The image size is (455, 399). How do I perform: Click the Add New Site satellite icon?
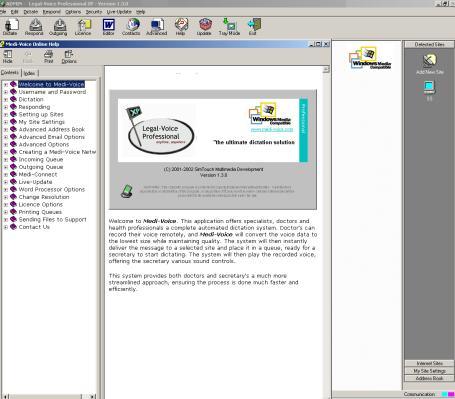coord(430,64)
